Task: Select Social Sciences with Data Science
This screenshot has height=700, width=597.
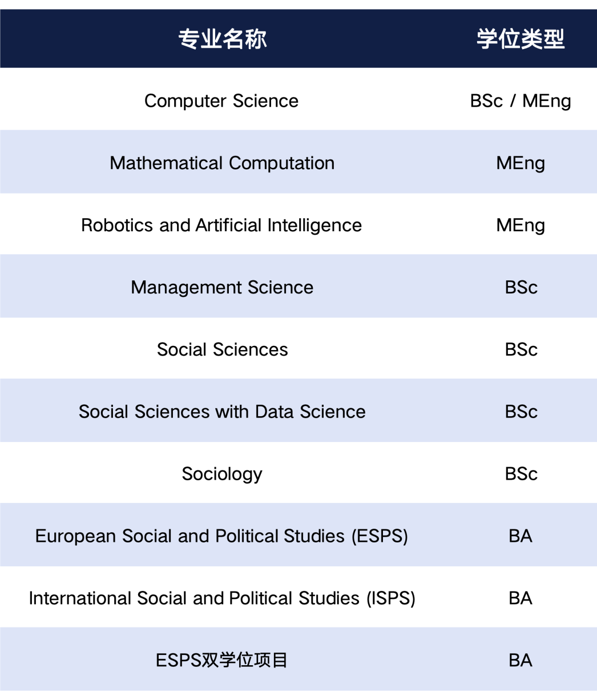Action: (222, 412)
